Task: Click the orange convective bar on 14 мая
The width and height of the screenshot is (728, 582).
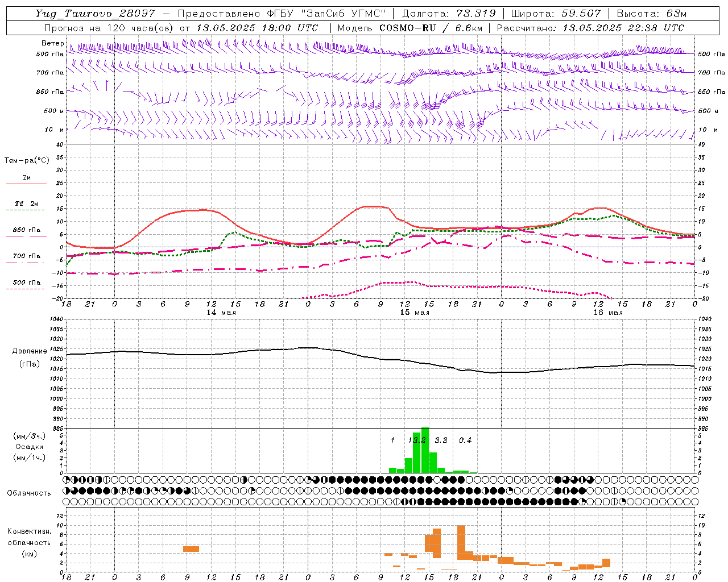Action: coord(191,548)
